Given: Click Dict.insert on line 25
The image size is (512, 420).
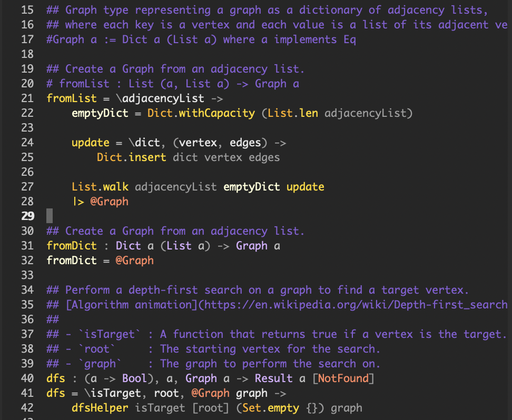Looking at the screenshot, I should click(x=131, y=157).
